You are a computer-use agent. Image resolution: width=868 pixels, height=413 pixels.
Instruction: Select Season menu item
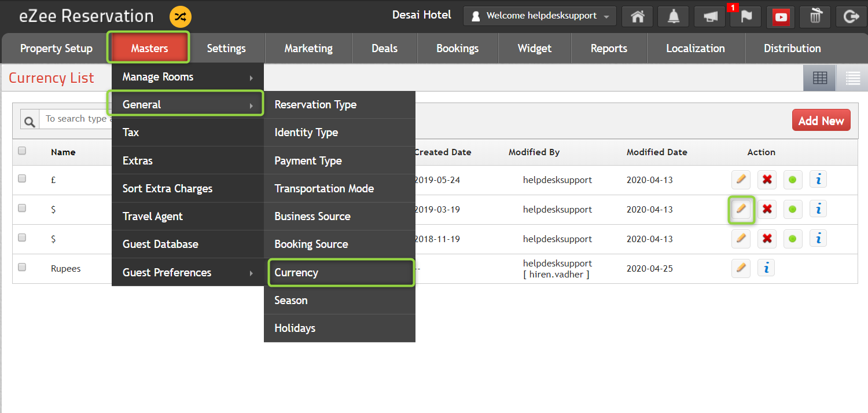tap(340, 300)
